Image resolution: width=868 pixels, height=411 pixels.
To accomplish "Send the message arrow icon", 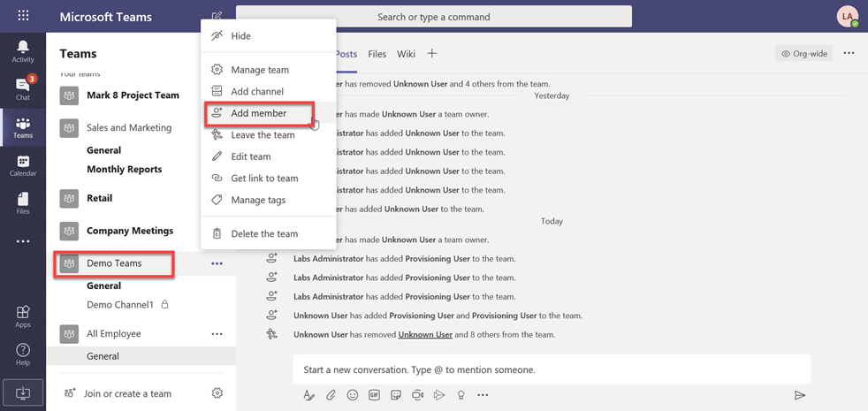I will click(x=799, y=395).
